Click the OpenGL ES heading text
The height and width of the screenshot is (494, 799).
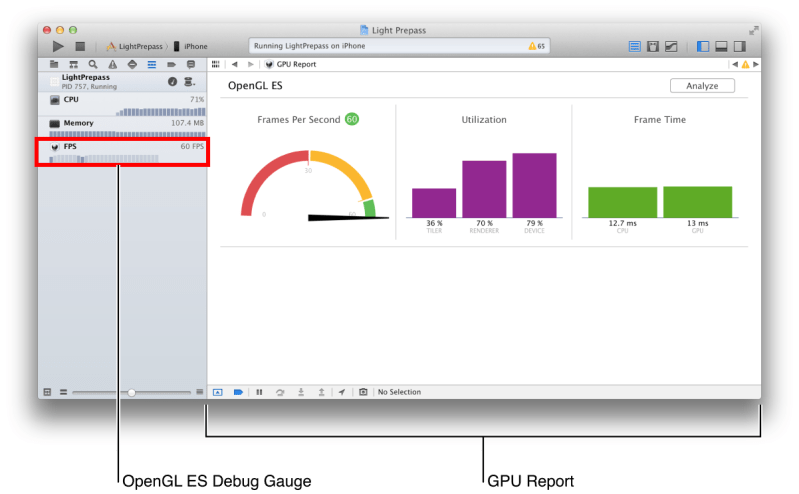point(255,86)
